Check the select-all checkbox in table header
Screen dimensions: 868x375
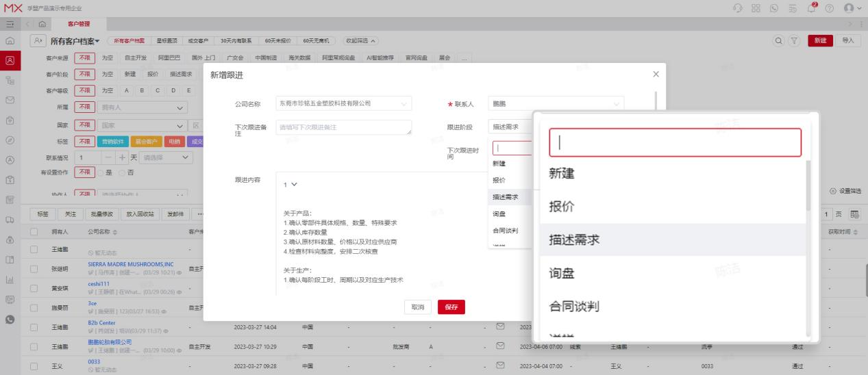(x=34, y=232)
